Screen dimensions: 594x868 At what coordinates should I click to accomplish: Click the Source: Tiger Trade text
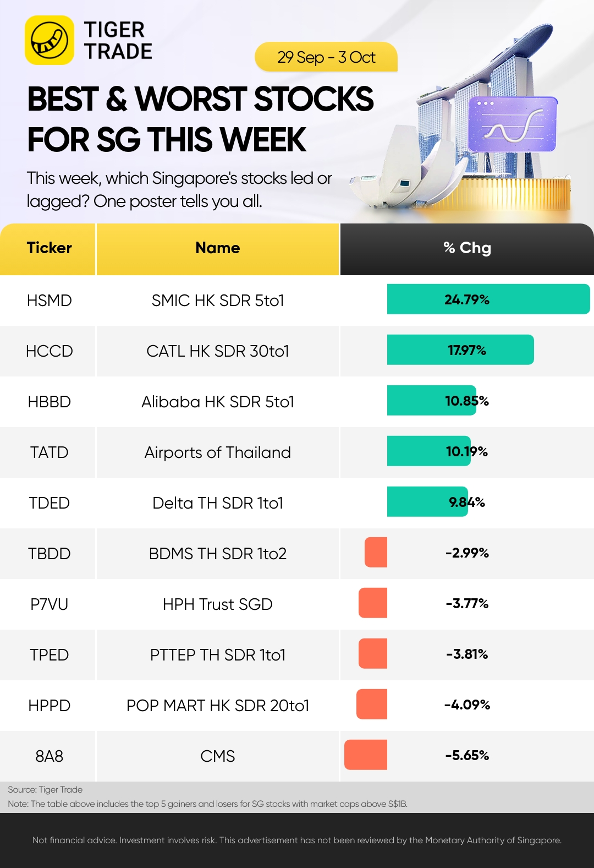45,790
